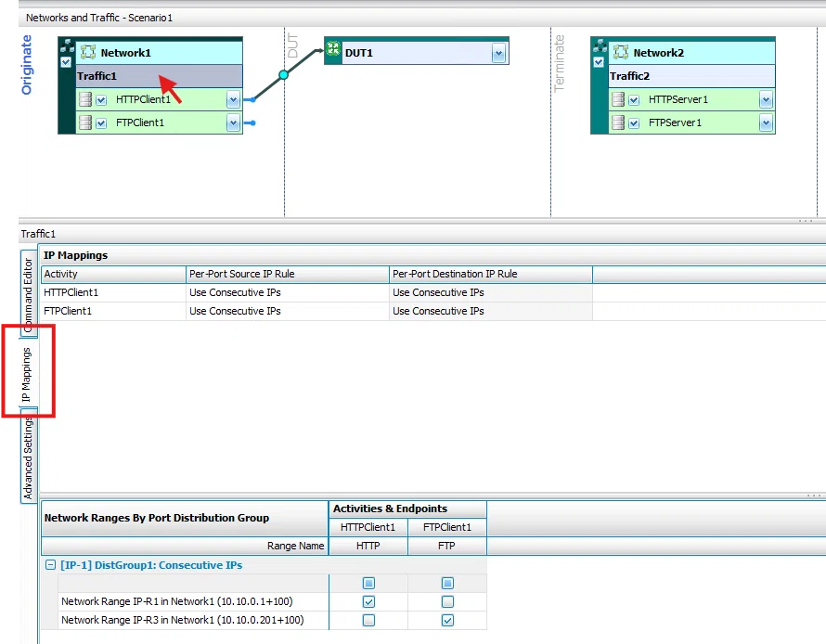Toggle the HTTP column group checkbox
This screenshot has width=826, height=644.
click(368, 583)
